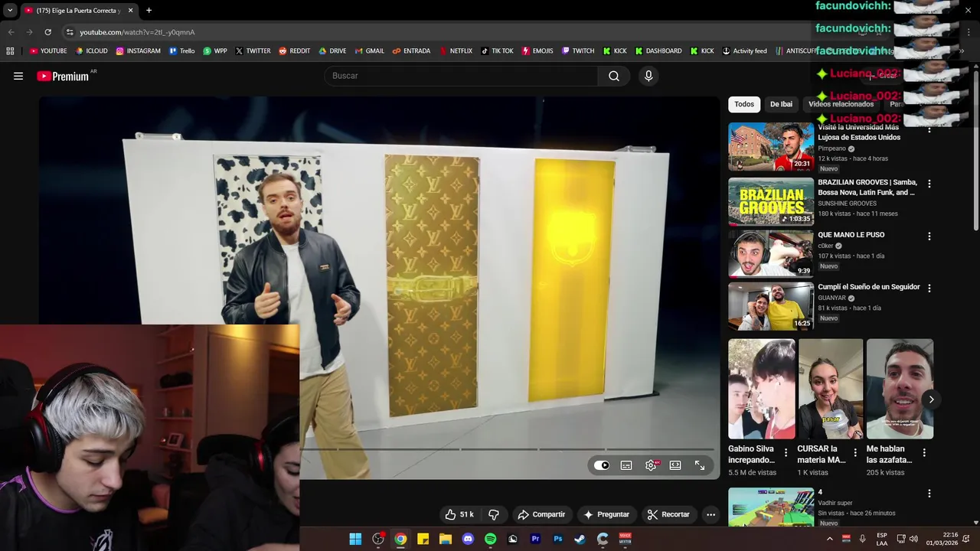Select the Videos relacionados filter chip

pyautogui.click(x=841, y=104)
